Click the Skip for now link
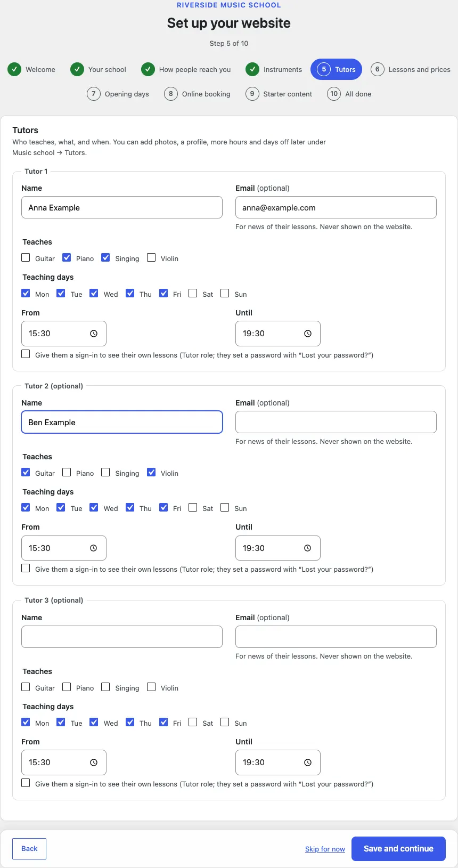 pos(325,849)
